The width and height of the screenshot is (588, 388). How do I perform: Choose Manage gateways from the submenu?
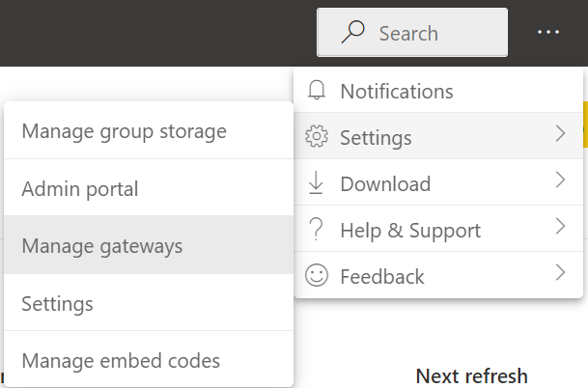click(x=102, y=246)
